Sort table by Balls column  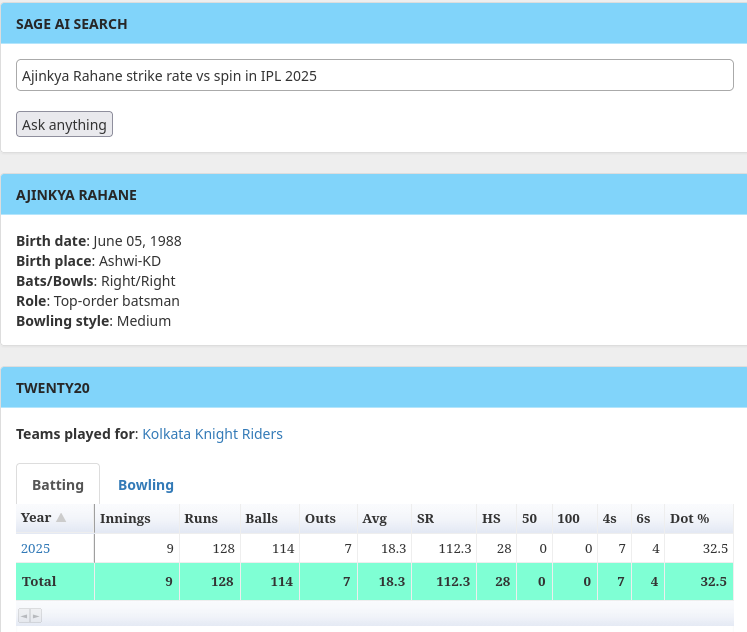coord(270,518)
